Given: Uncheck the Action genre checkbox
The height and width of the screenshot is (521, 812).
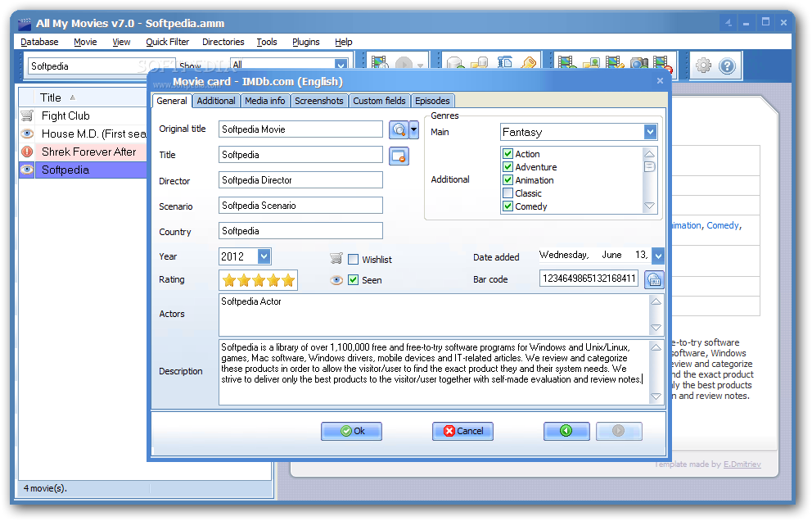Looking at the screenshot, I should pyautogui.click(x=508, y=154).
